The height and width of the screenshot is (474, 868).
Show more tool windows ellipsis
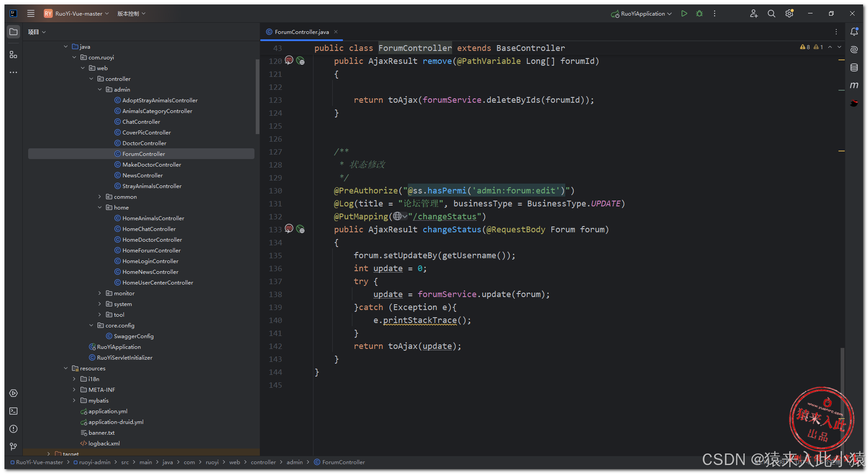click(13, 72)
